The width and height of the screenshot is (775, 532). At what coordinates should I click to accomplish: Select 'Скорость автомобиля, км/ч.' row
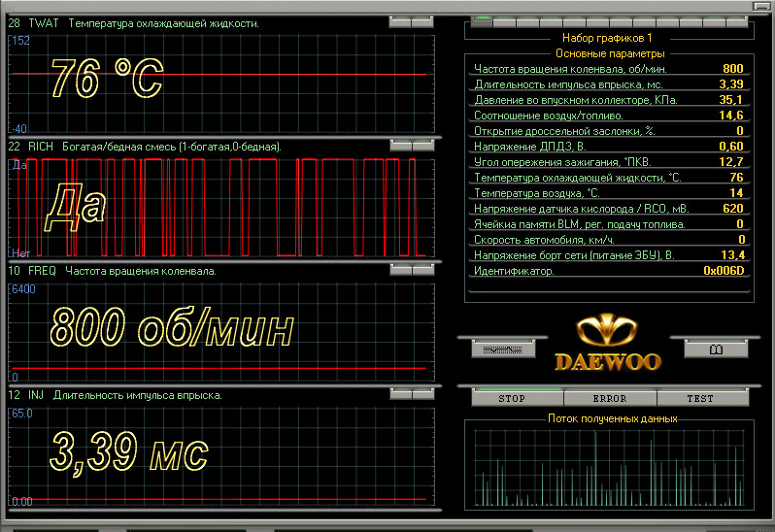click(609, 240)
